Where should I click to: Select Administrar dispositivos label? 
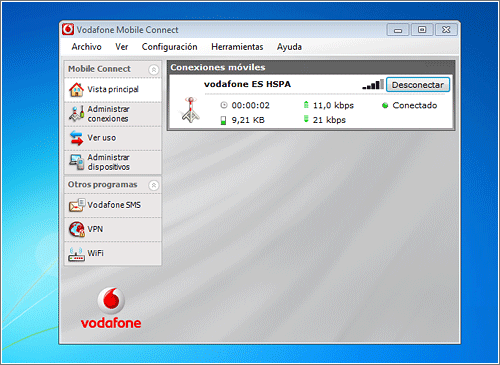[x=108, y=162]
